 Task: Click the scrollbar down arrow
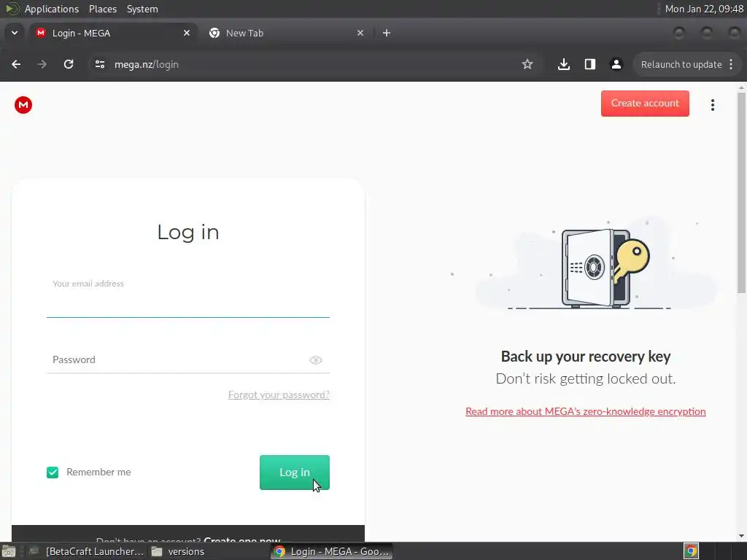tap(741, 536)
